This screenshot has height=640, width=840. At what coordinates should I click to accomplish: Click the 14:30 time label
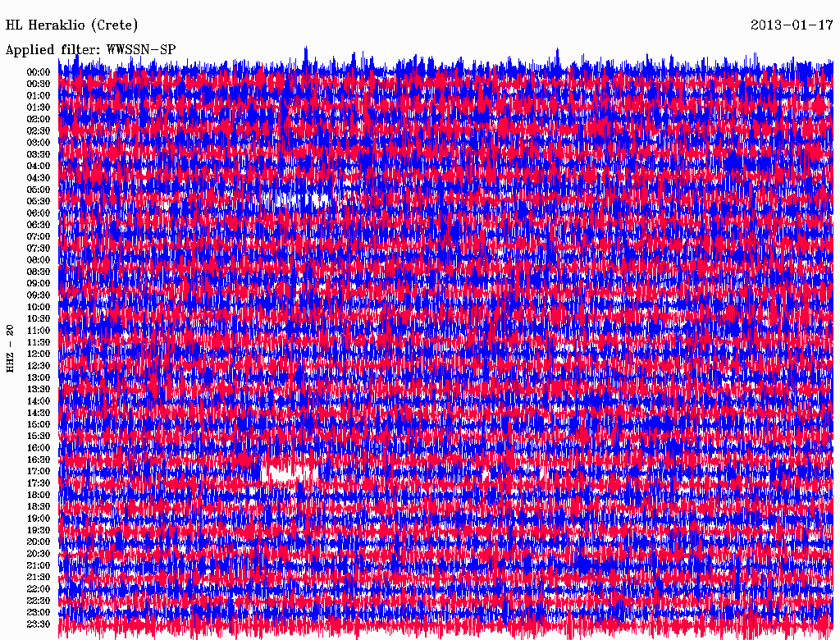pyautogui.click(x=39, y=413)
